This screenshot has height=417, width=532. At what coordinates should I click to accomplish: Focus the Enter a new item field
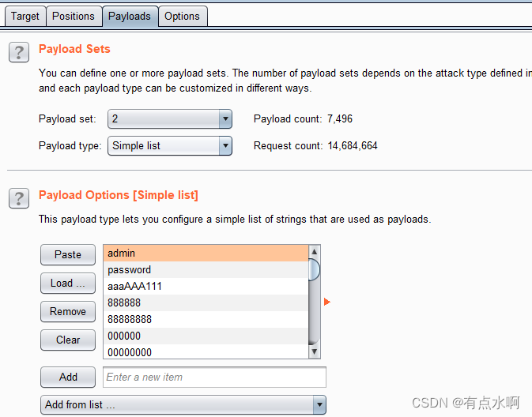point(214,377)
